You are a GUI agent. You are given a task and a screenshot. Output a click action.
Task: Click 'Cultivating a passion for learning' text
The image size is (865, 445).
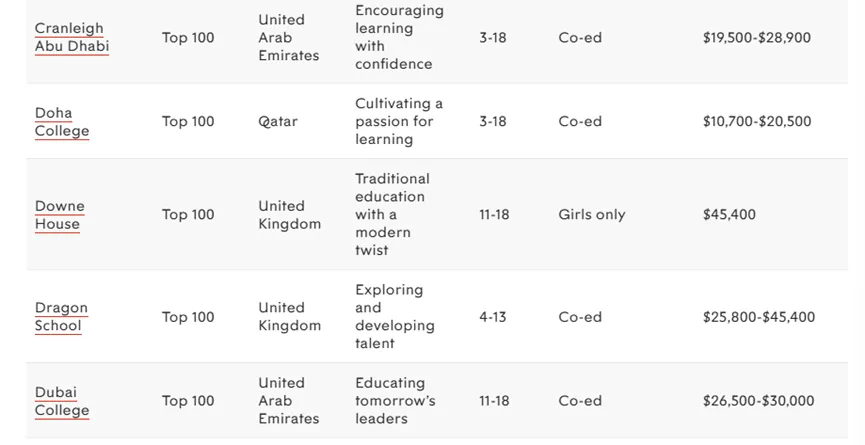[398, 122]
